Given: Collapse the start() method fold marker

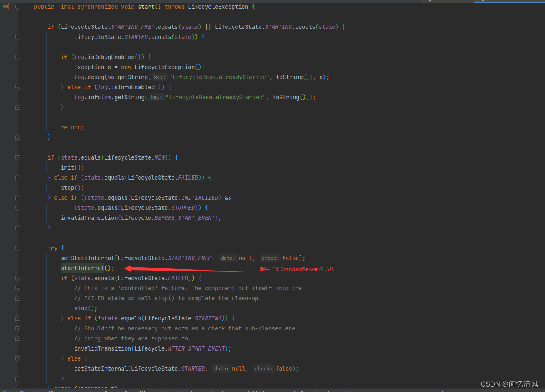Looking at the screenshot, I should [x=18, y=7].
